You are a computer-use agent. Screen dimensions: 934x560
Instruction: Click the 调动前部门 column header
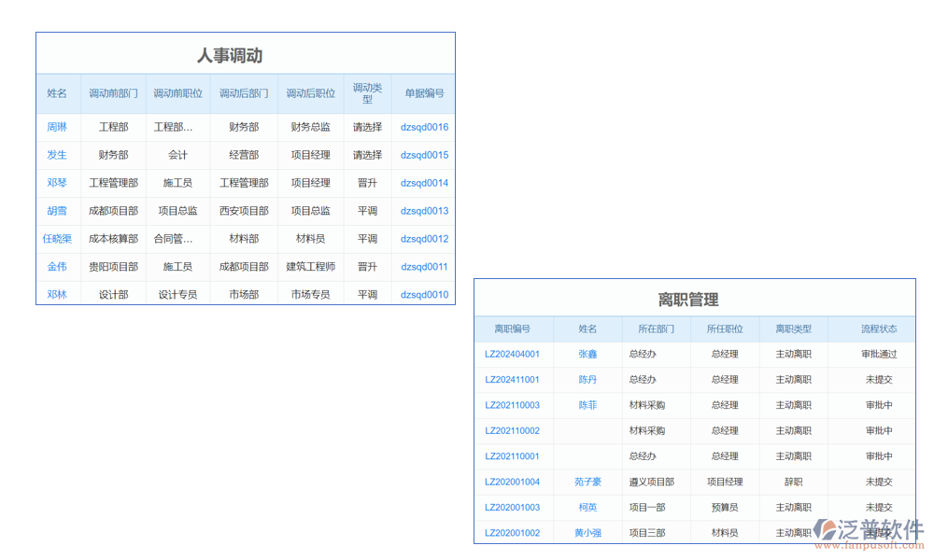click(x=113, y=93)
